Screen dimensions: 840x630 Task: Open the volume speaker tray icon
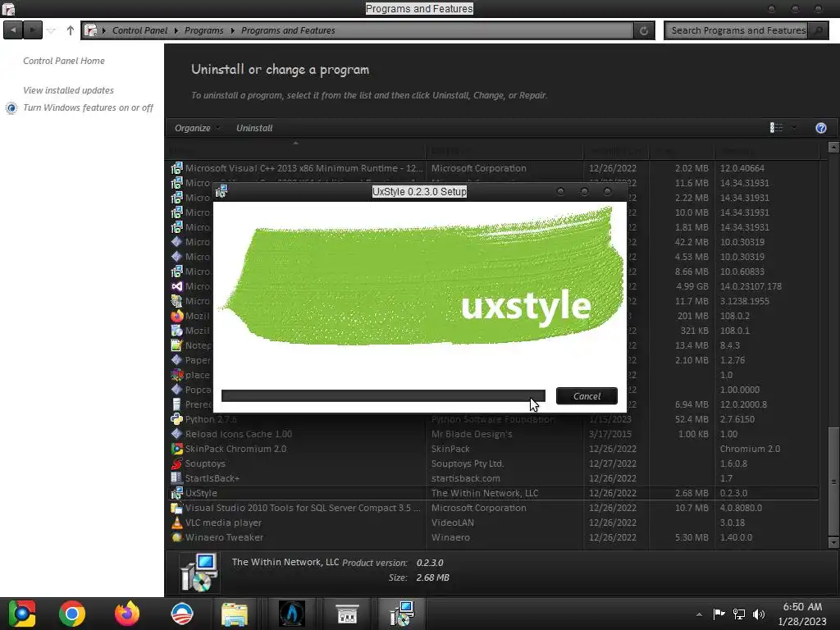[x=759, y=614]
